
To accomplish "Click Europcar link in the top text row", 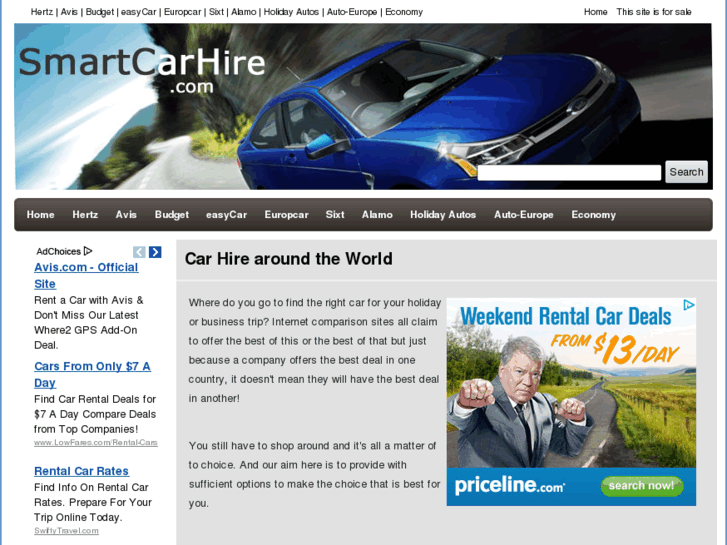I will [183, 12].
